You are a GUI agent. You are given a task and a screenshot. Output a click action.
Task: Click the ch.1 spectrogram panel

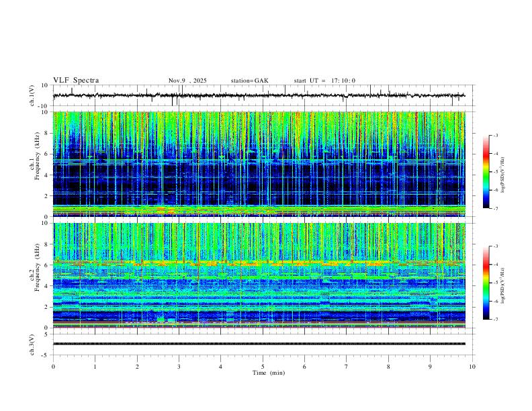pos(259,164)
